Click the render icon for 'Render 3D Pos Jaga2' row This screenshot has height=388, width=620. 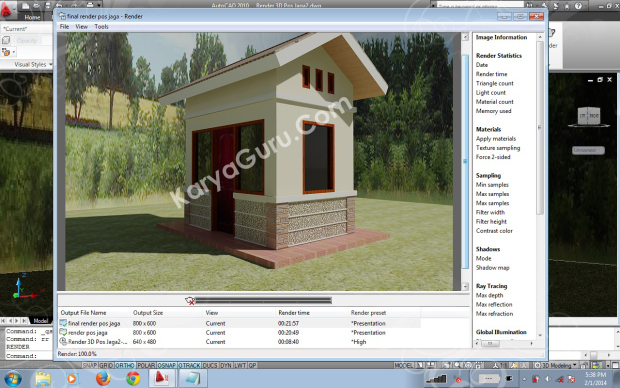coord(63,341)
